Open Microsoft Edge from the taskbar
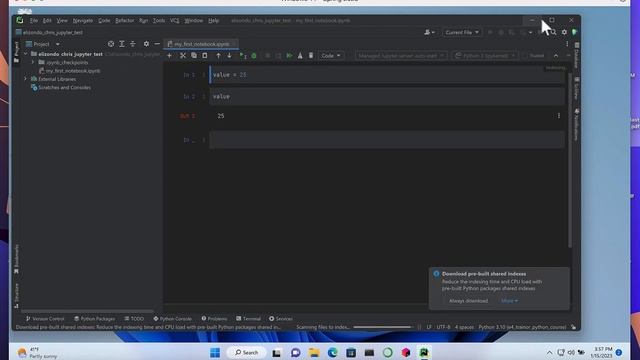 pos(332,352)
